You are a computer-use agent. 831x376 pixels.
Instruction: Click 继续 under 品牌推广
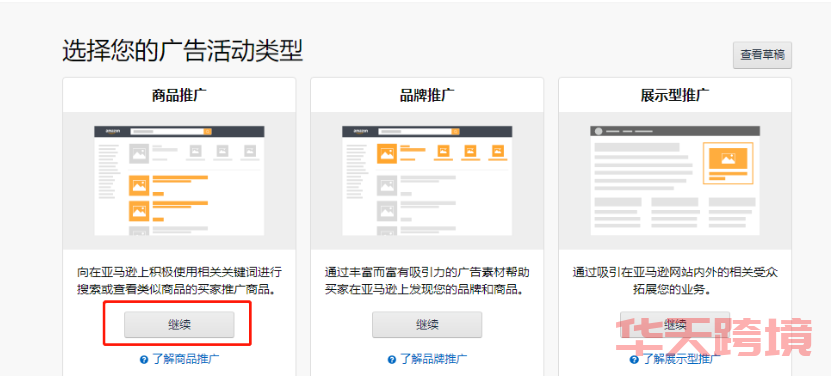tap(427, 325)
